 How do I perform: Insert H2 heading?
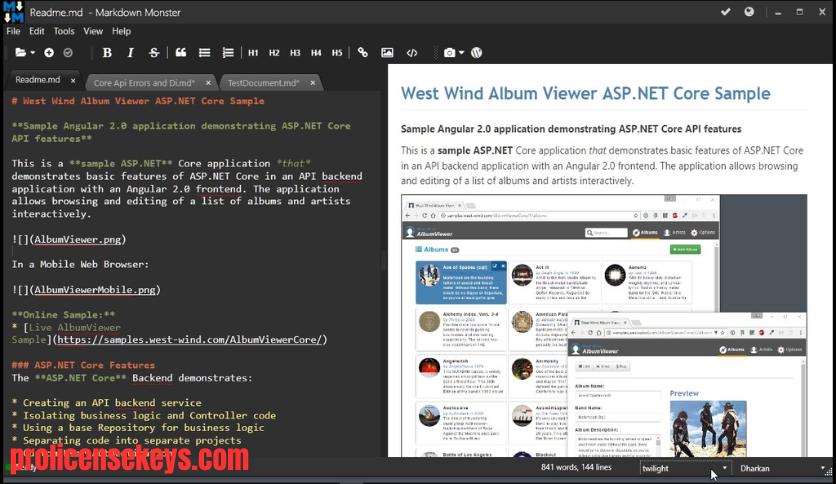274,53
